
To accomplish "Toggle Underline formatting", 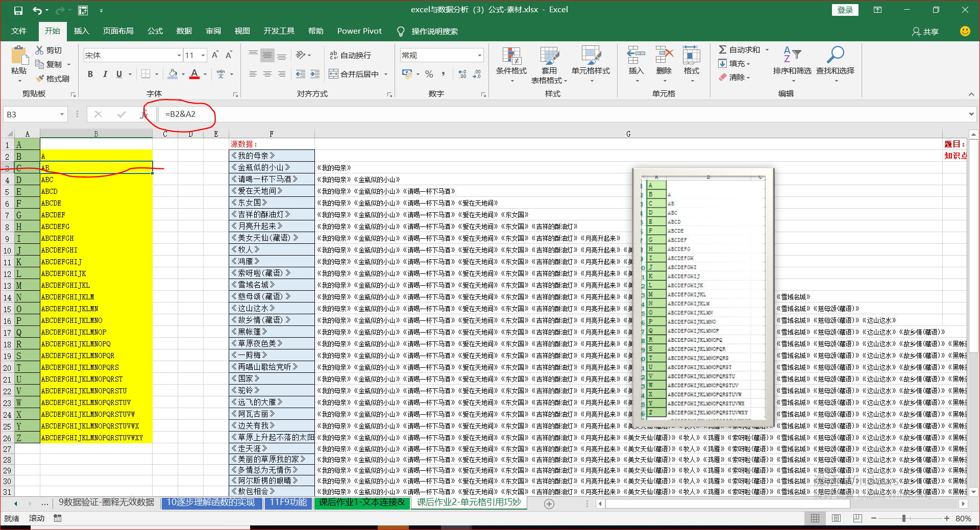I will tap(119, 74).
